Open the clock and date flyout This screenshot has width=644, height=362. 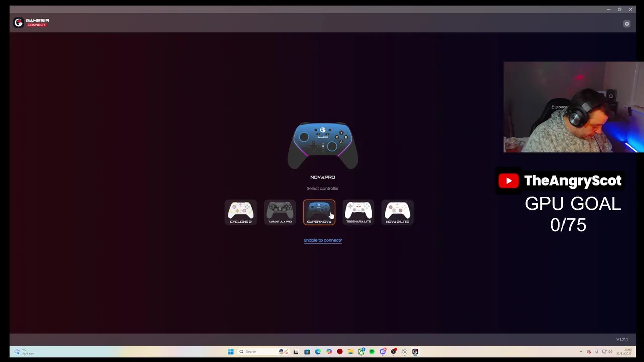coord(624,352)
